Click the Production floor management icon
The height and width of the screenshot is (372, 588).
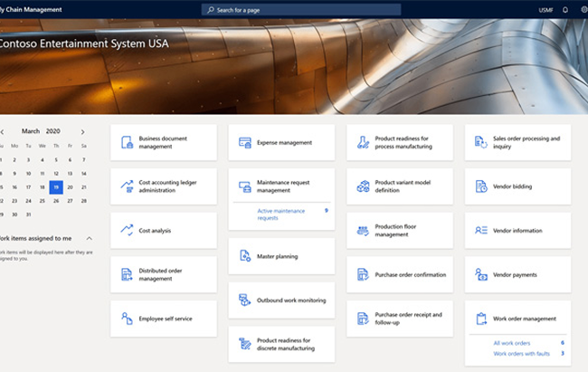point(363,231)
